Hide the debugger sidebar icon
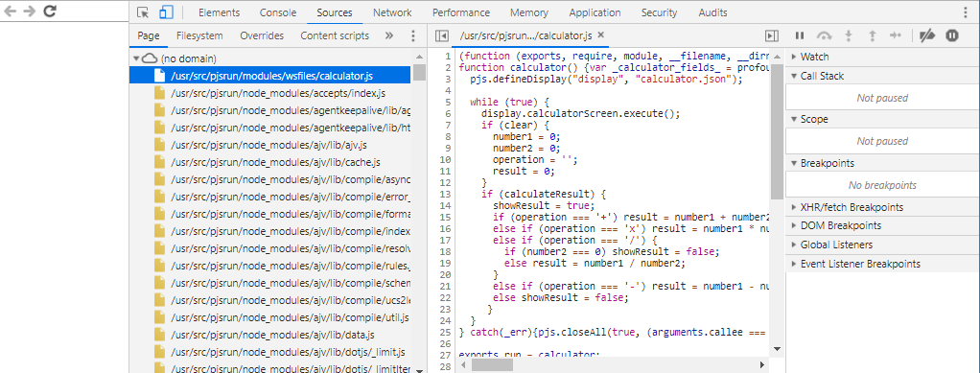This screenshot has width=980, height=373. point(772,36)
